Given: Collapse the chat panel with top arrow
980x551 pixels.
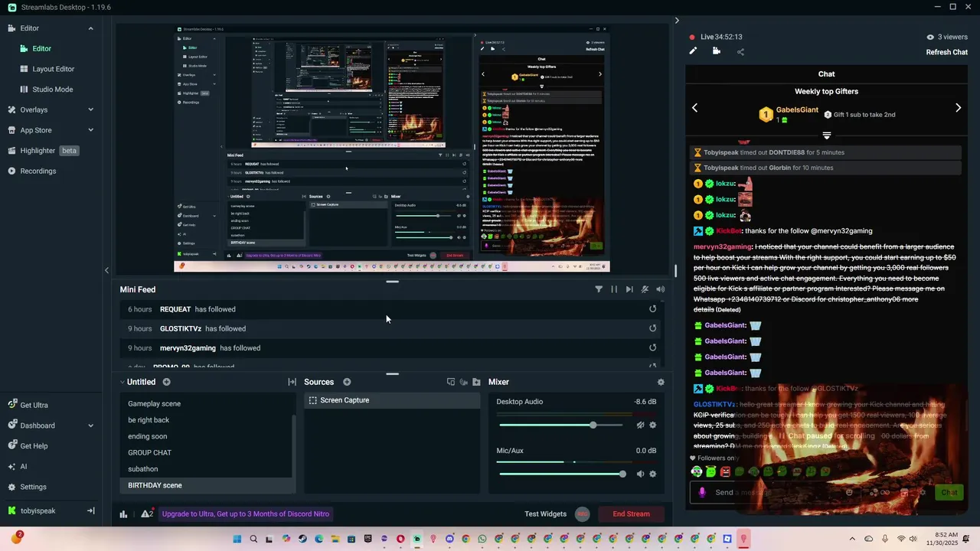Looking at the screenshot, I should tap(677, 21).
